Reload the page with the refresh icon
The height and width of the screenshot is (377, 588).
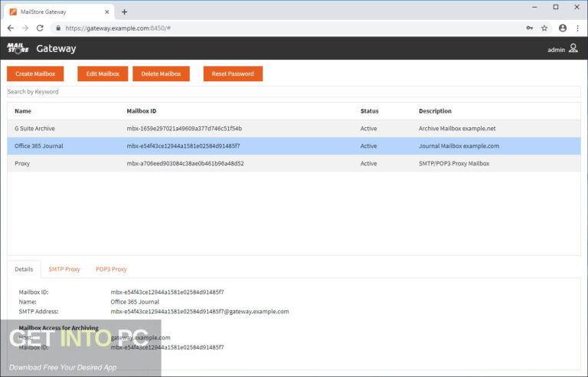[40, 28]
